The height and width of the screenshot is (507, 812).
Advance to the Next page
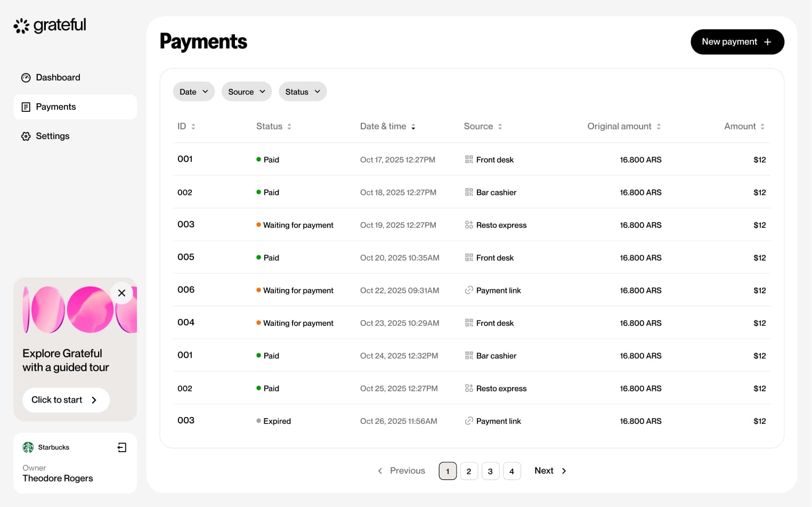pyautogui.click(x=550, y=471)
